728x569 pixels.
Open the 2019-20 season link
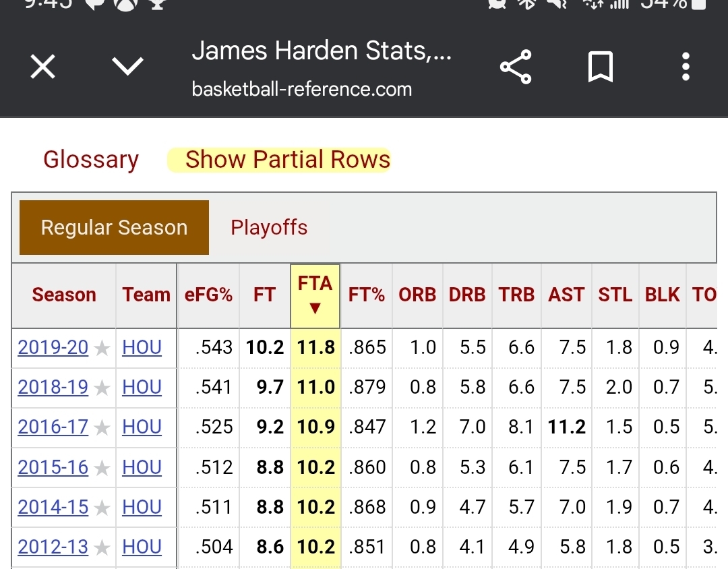pos(53,347)
